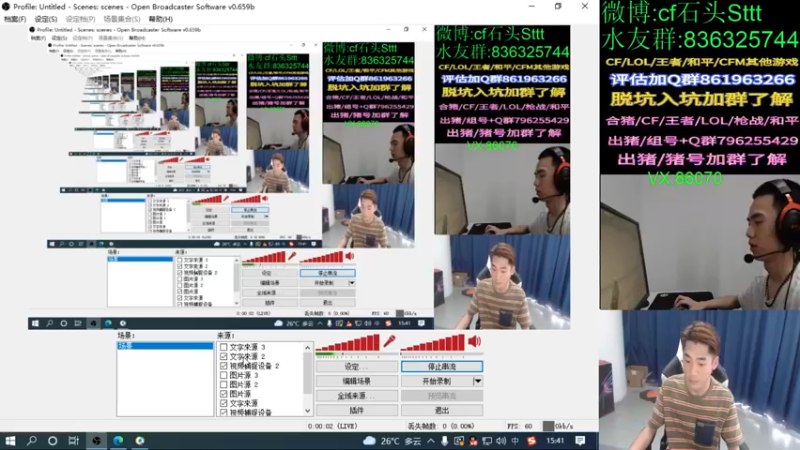Click the FPS: 60 status entry

click(x=520, y=426)
